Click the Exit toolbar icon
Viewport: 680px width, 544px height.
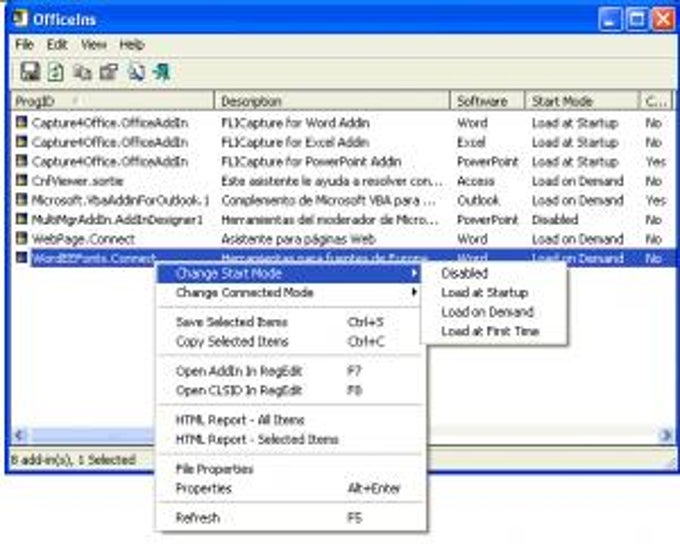click(161, 72)
